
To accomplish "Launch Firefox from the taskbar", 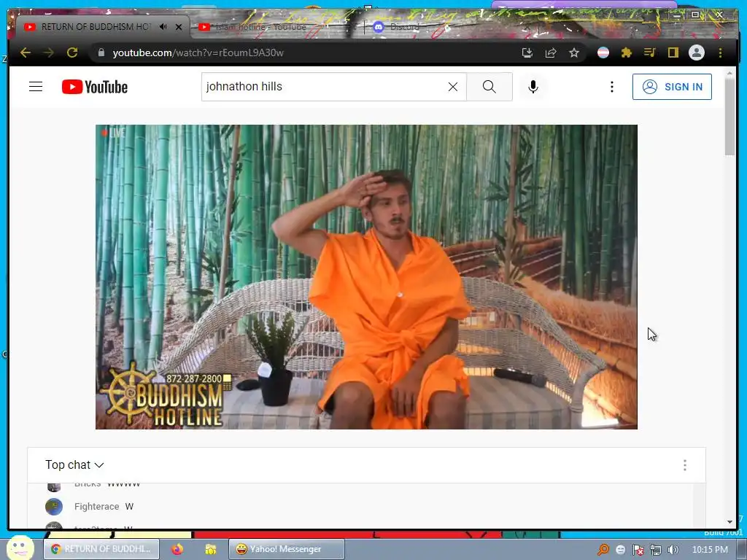I will click(177, 549).
